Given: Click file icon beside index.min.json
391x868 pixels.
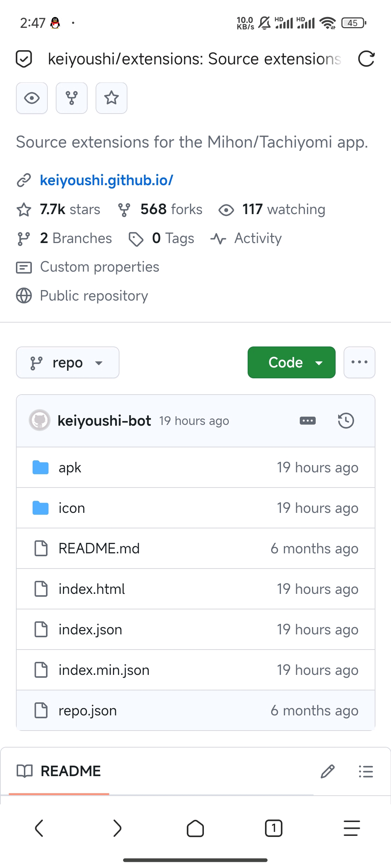Looking at the screenshot, I should [x=41, y=670].
